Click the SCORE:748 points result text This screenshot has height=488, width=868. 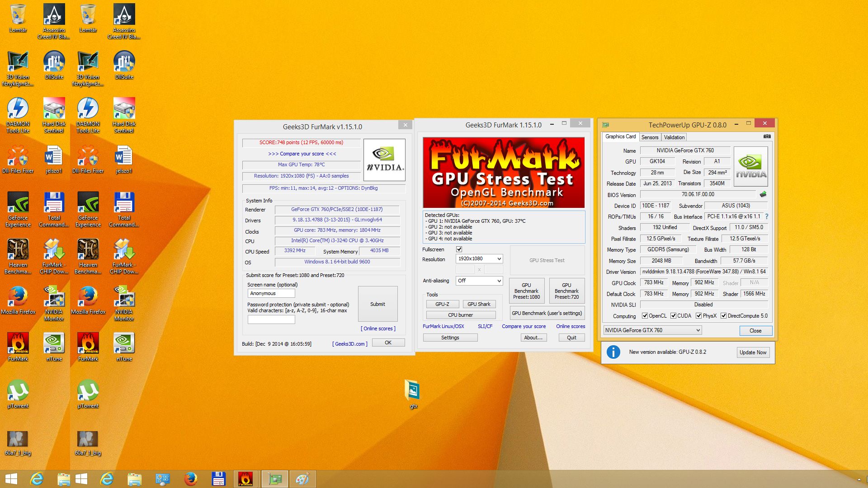pos(301,142)
